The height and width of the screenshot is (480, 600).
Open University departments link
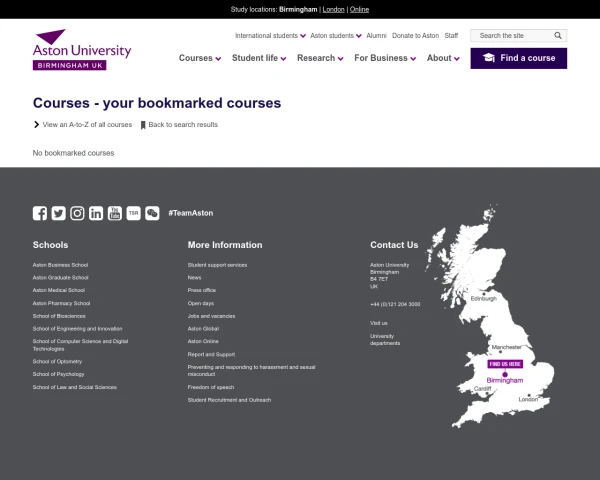385,340
